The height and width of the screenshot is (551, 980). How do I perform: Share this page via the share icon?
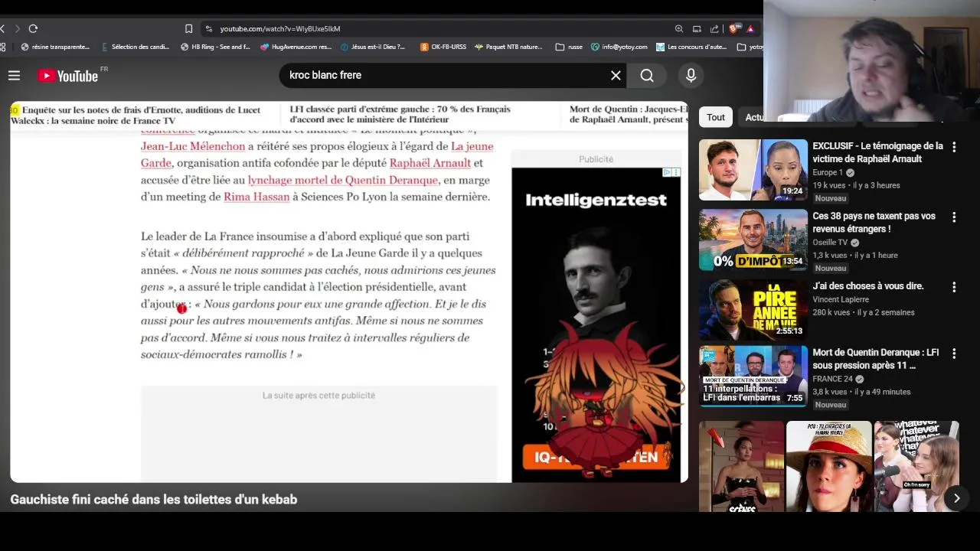point(714,28)
